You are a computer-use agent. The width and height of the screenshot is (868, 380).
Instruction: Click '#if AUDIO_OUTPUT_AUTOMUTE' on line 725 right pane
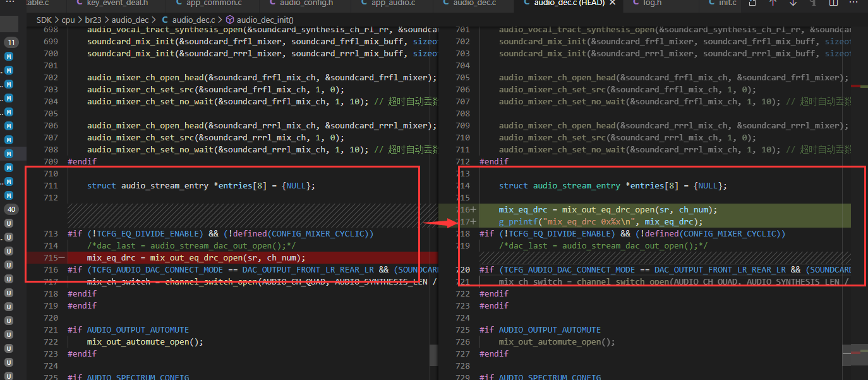click(x=540, y=330)
